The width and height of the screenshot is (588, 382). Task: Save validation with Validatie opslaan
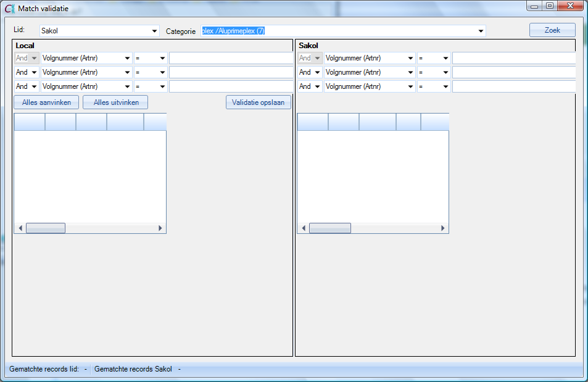(259, 102)
